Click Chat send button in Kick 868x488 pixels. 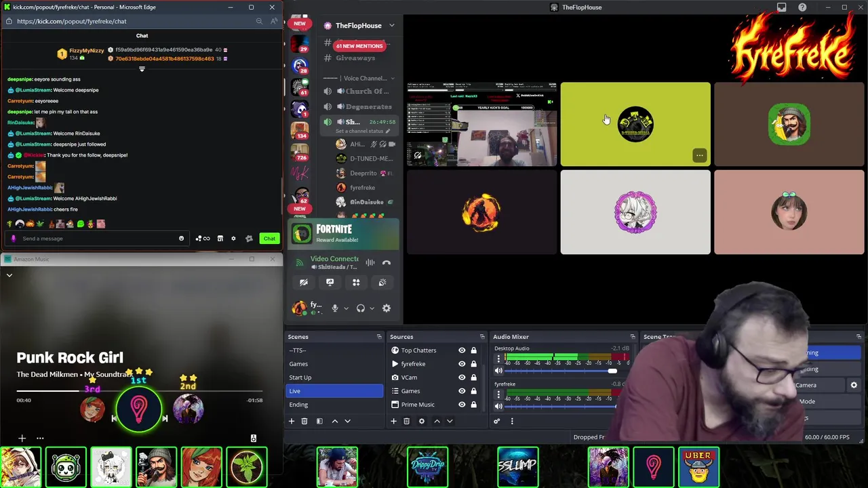coord(269,239)
